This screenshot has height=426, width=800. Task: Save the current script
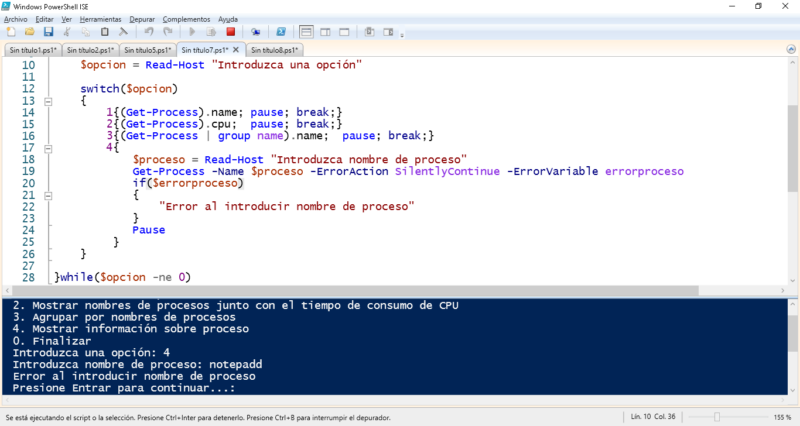(48, 32)
